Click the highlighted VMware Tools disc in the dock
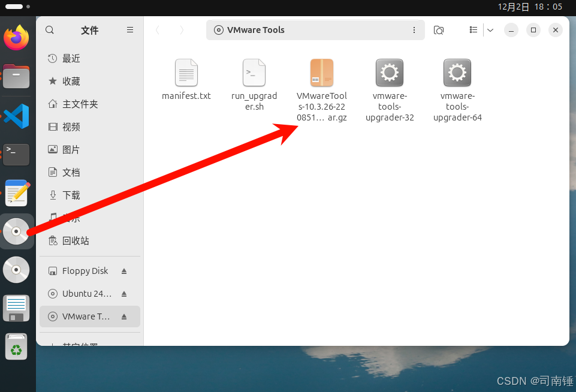The width and height of the screenshot is (576, 392). [16, 231]
